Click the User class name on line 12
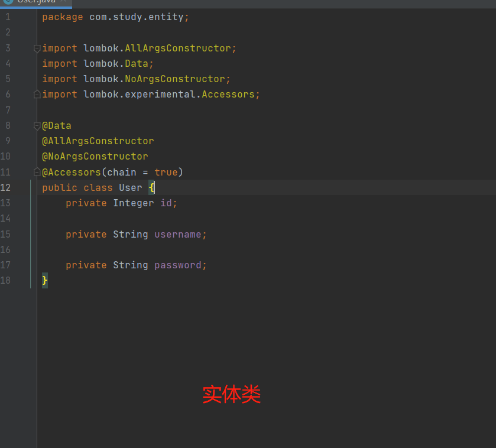 tap(131, 188)
